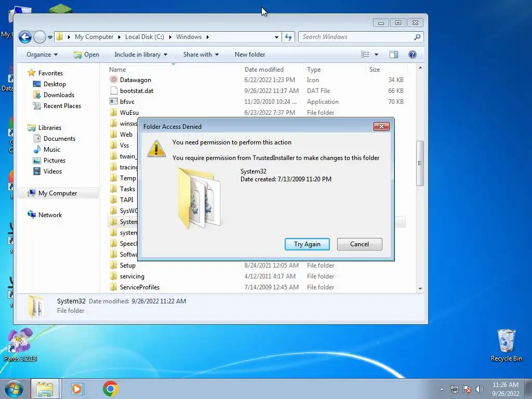532x399 pixels.
Task: Click the vertical scrollbar thumb
Action: 420,163
